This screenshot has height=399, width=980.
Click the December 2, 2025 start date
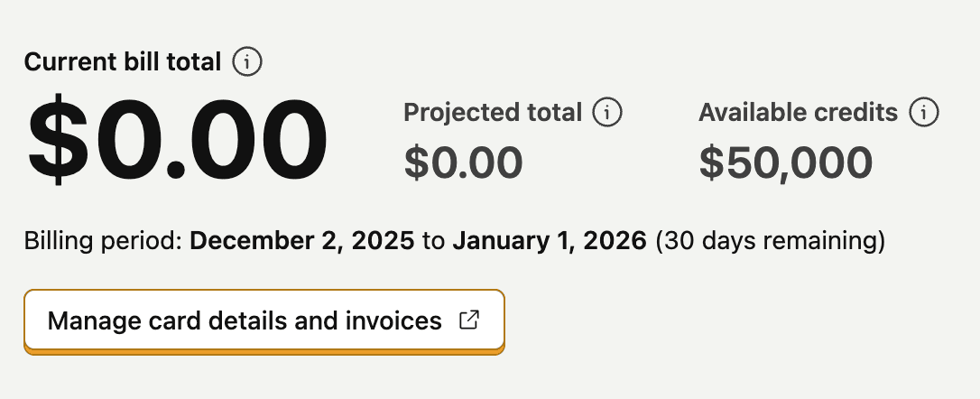(x=302, y=241)
